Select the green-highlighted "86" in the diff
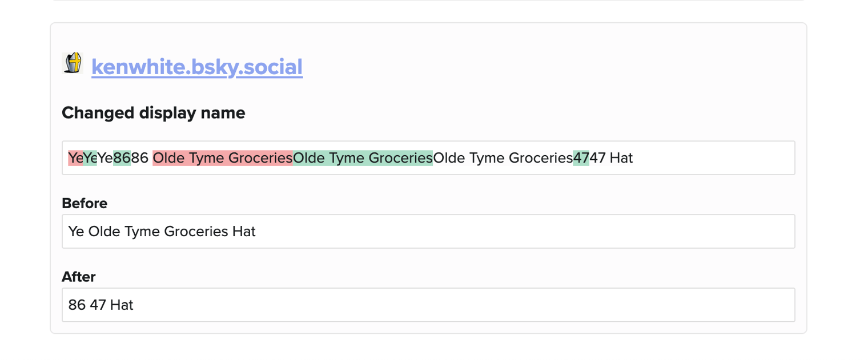The image size is (868, 360). [122, 158]
